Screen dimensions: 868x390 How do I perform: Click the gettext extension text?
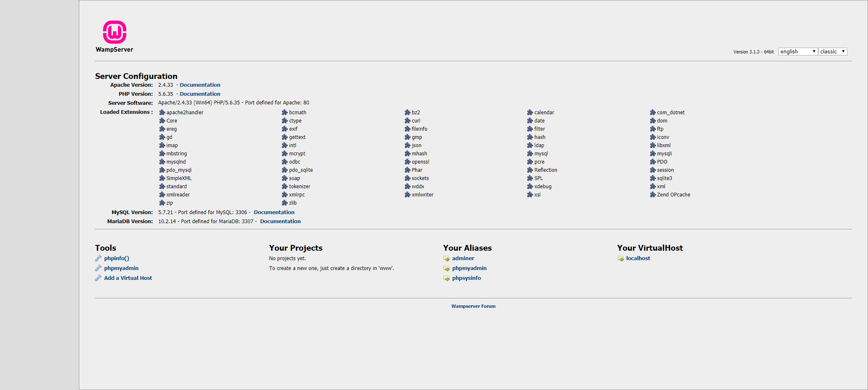pyautogui.click(x=297, y=137)
